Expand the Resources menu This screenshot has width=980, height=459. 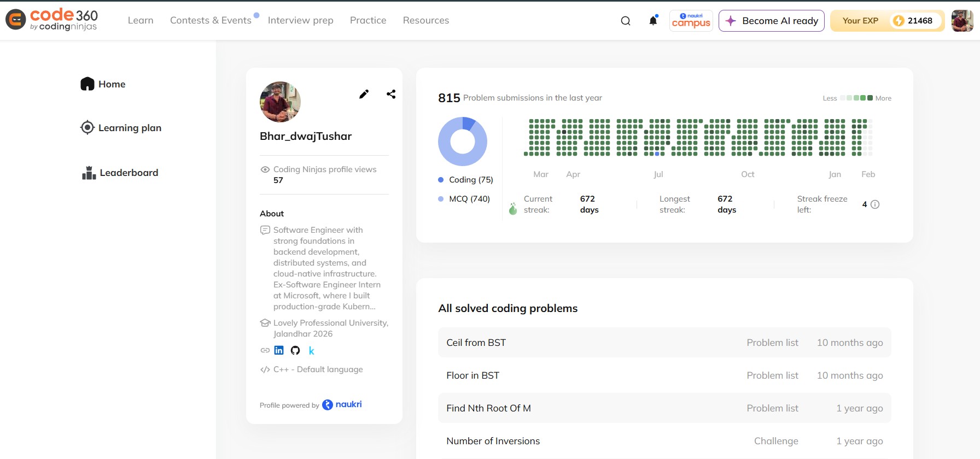(x=426, y=20)
